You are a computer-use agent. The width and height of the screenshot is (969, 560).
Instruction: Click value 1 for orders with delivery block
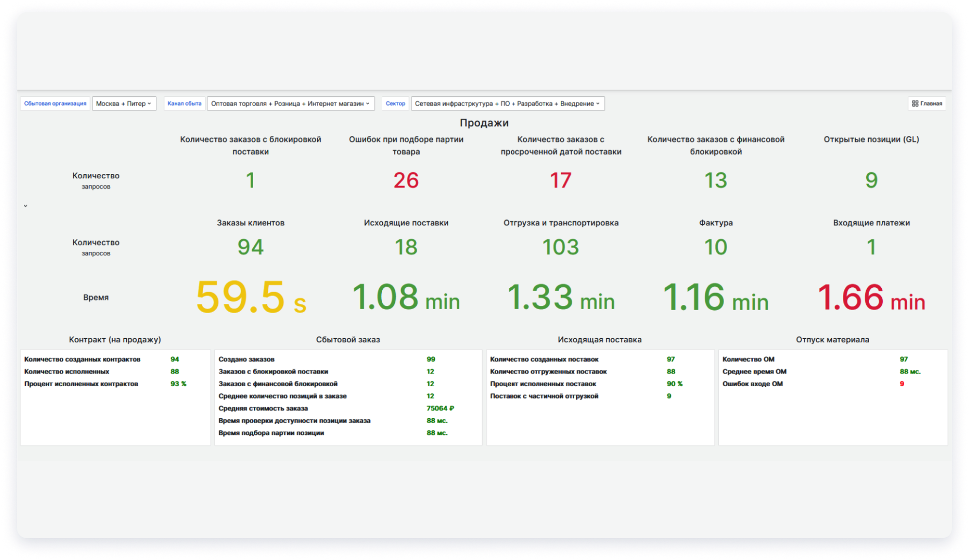click(x=250, y=180)
